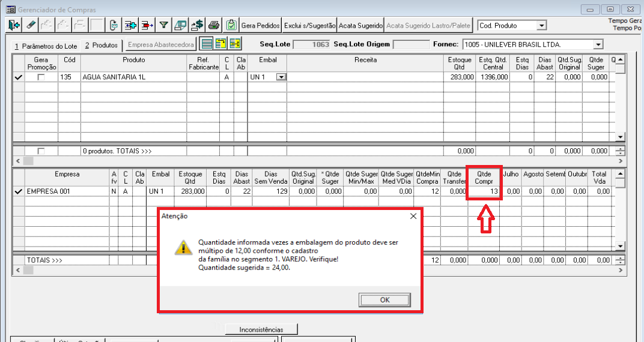Select the yellow layout icon with corner arrow

(221, 43)
